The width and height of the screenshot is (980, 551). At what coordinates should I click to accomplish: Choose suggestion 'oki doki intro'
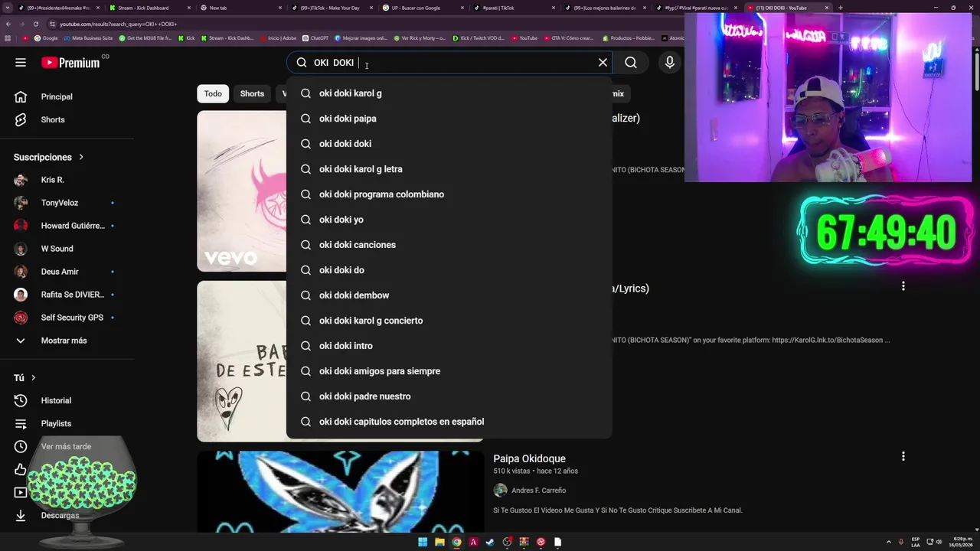point(449,346)
